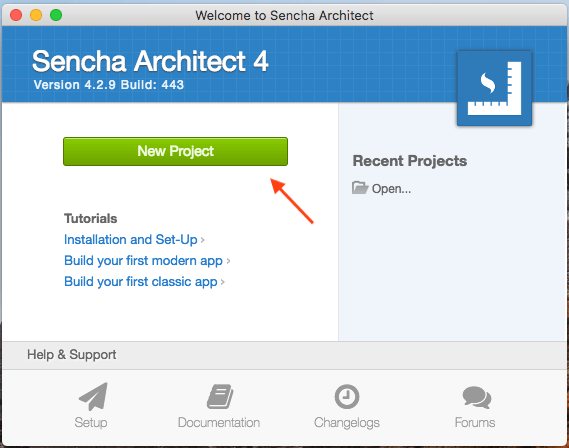
Task: Click the Documentation text label
Action: point(219,423)
